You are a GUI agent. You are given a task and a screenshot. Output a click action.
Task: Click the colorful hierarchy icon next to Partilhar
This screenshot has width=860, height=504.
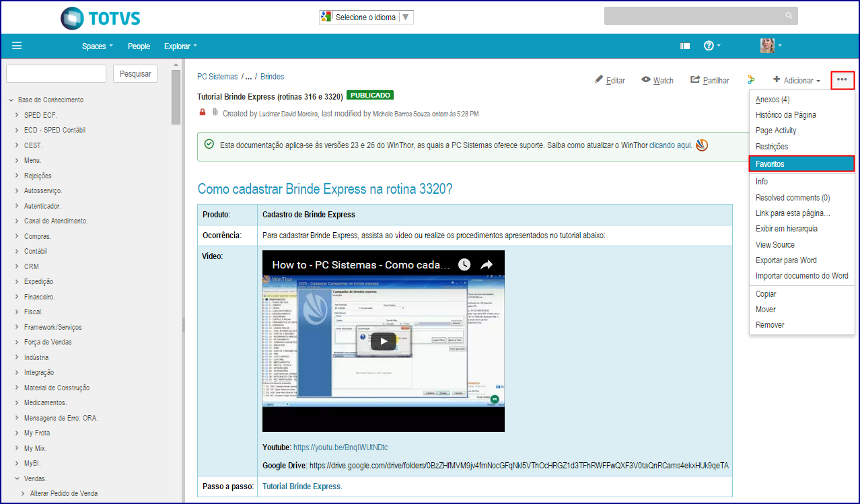751,80
